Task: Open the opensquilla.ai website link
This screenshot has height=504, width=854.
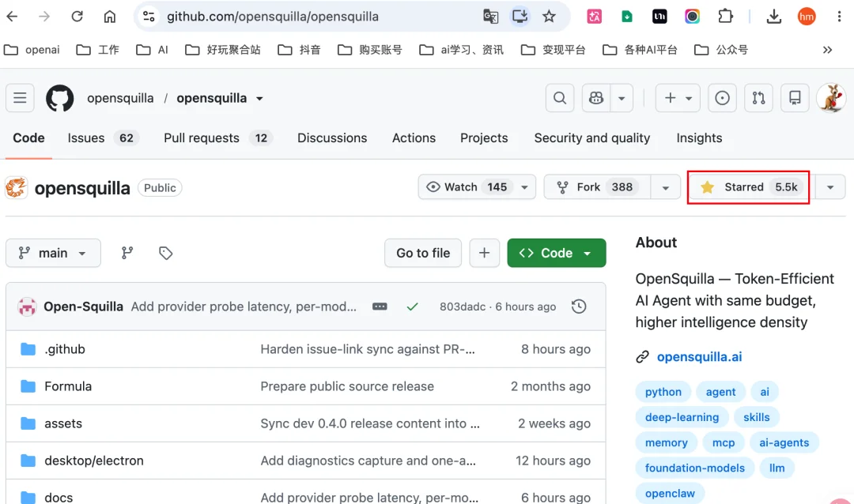Action: (699, 357)
